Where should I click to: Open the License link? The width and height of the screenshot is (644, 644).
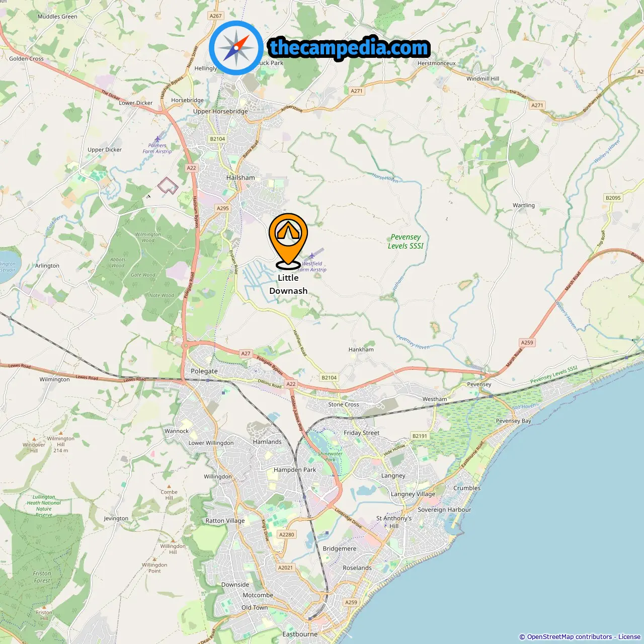(x=629, y=637)
